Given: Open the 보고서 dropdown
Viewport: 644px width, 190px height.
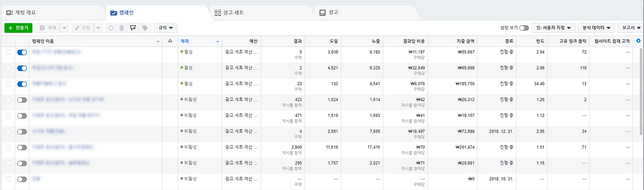Looking at the screenshot, I should click(632, 28).
